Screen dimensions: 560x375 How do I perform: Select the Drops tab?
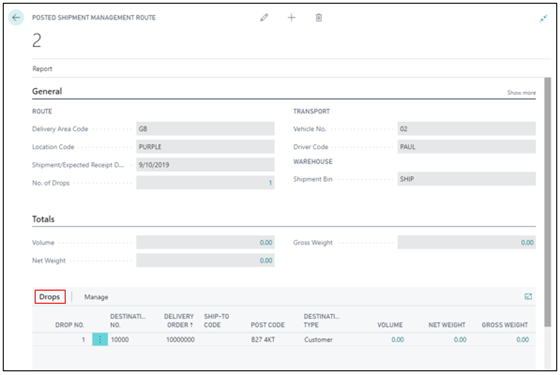click(50, 297)
